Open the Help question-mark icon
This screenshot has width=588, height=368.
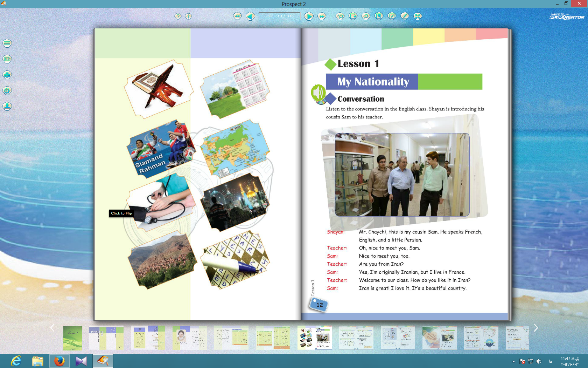coord(178,16)
